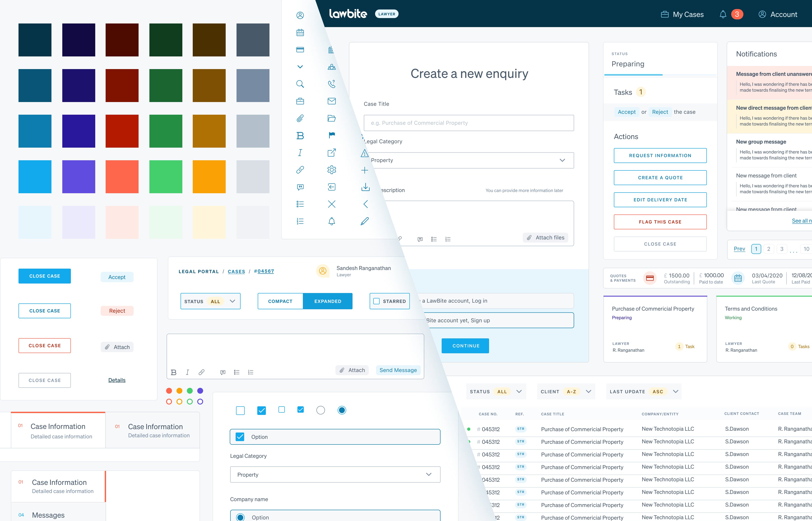Select the settings gear icon
Viewport: 812px width, 521px height.
pyautogui.click(x=332, y=170)
